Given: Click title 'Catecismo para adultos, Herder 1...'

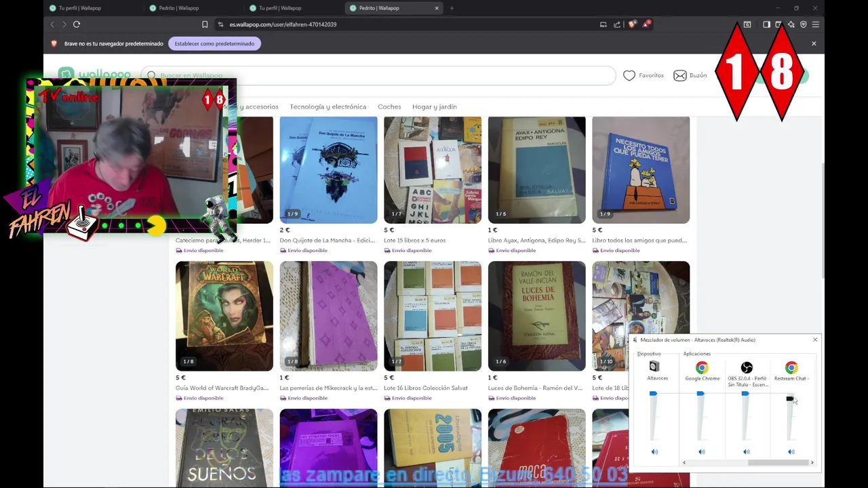Looking at the screenshot, I should [222, 240].
